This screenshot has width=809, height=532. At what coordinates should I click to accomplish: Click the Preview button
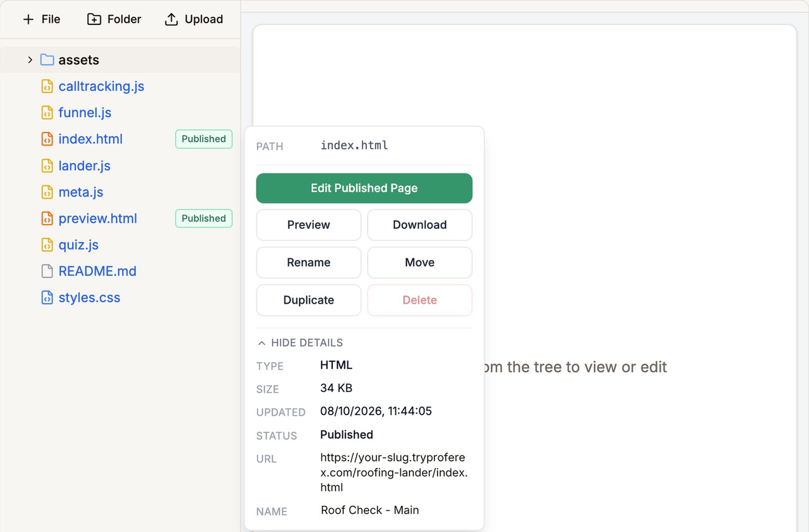point(309,225)
